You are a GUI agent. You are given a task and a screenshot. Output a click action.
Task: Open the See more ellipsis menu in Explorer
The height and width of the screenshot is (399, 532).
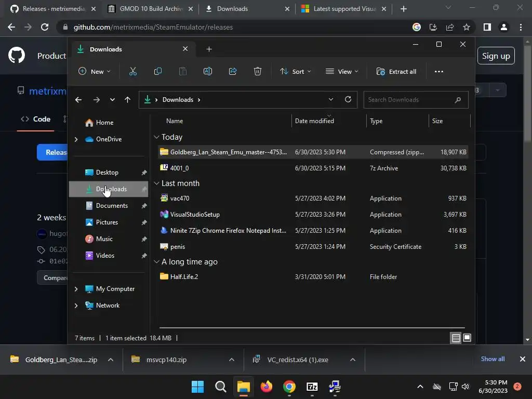point(438,72)
